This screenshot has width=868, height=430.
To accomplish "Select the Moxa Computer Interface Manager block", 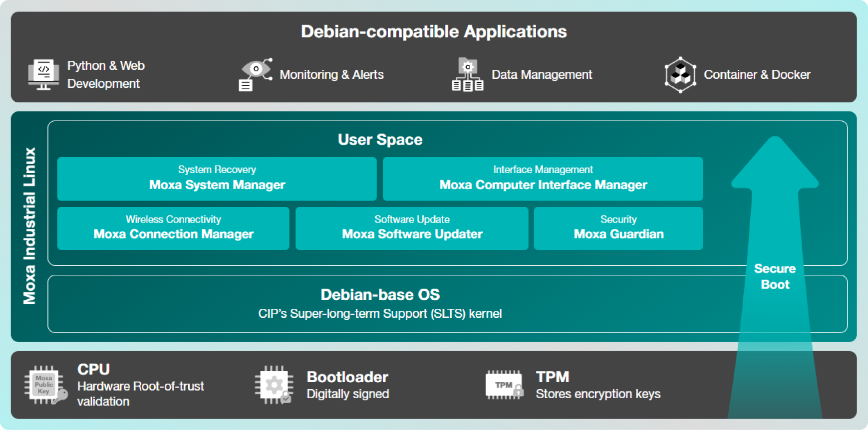I will point(543,179).
